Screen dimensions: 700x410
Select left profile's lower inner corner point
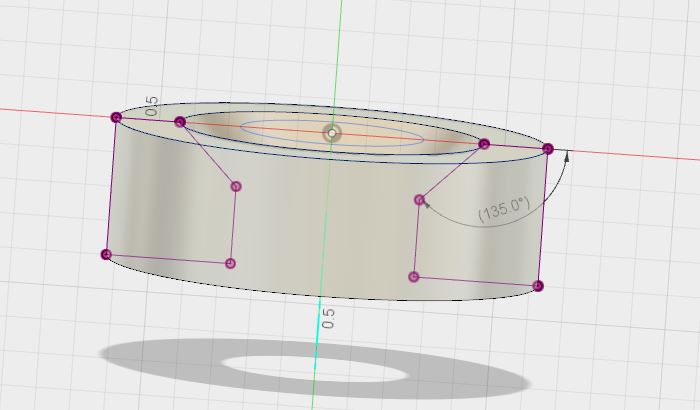point(230,264)
